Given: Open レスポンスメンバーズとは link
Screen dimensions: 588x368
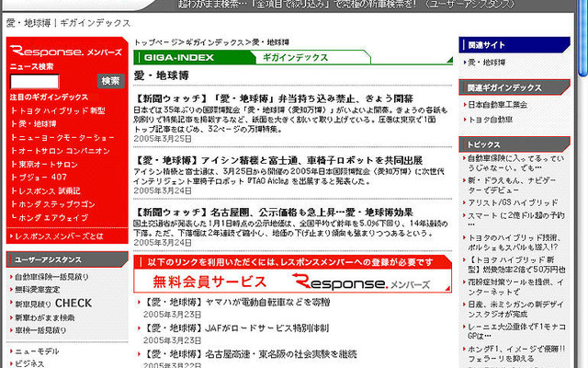Looking at the screenshot, I should point(59,236).
